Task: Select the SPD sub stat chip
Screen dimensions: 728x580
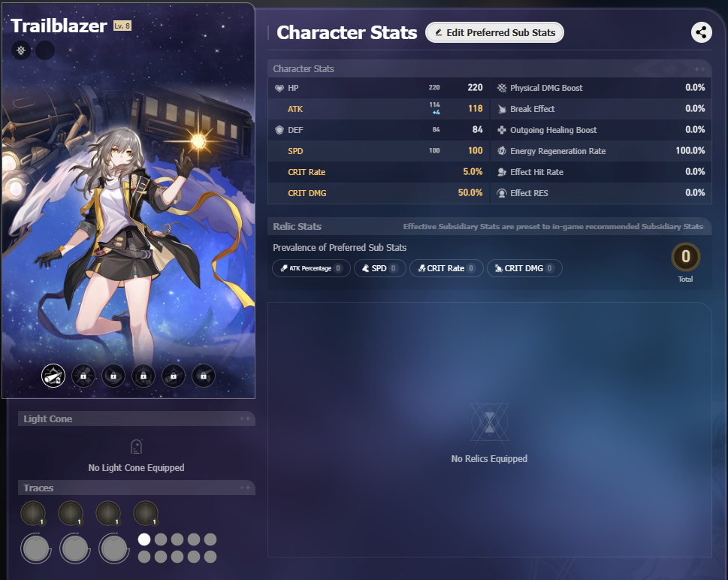Action: (380, 268)
